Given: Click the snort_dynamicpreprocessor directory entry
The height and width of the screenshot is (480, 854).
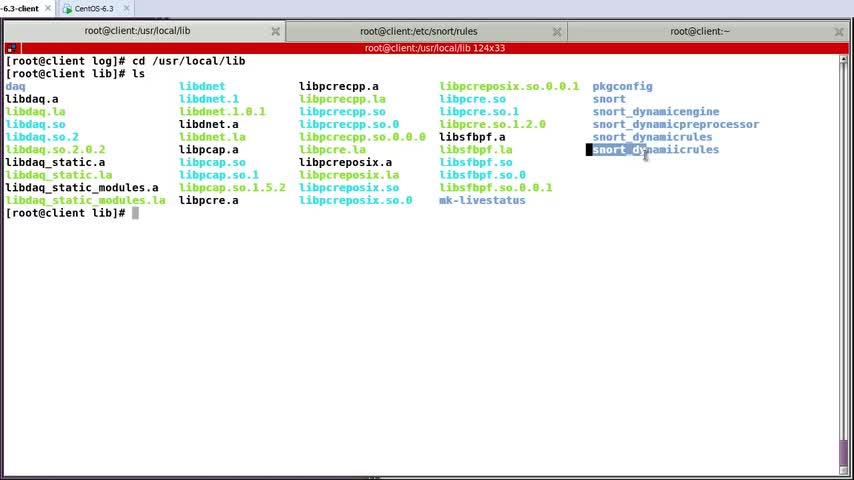Looking at the screenshot, I should click(x=676, y=124).
